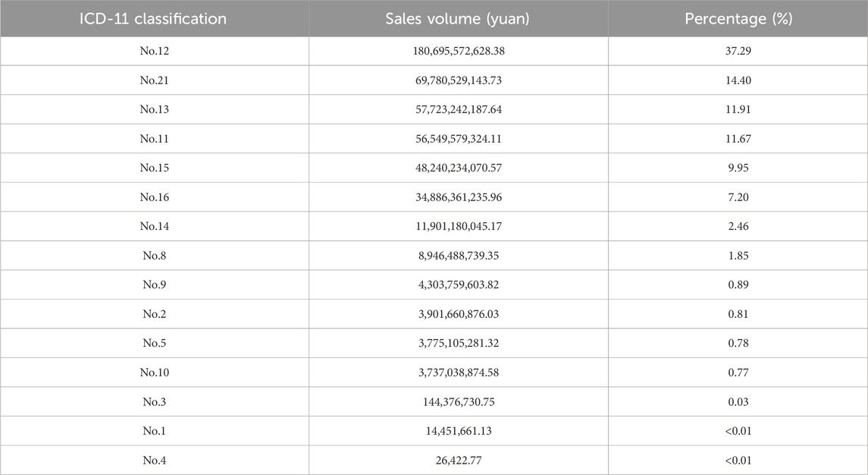
Task: Select the cell labeled No.21
Action: [155, 80]
